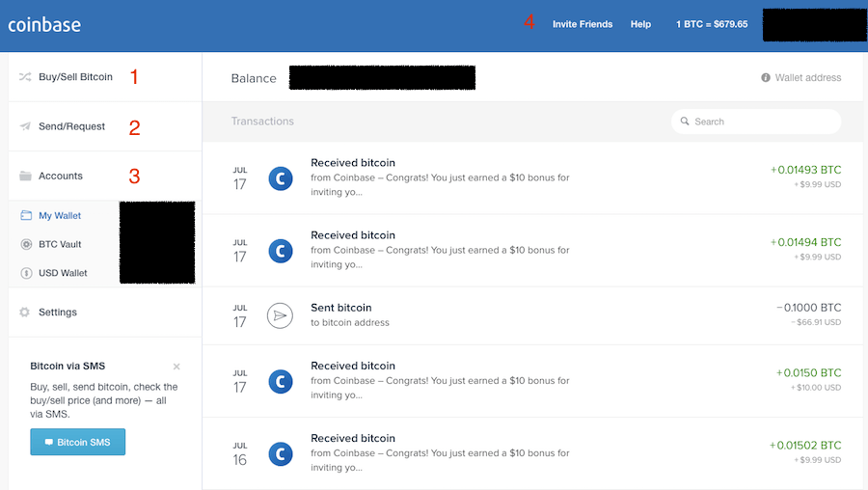
Task: Click the Balance label
Action: 254,79
